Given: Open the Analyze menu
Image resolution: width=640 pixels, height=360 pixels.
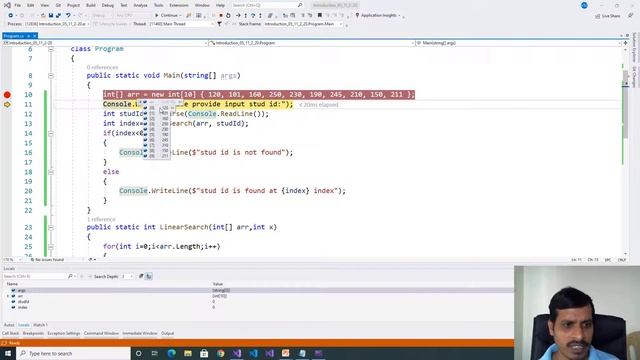Looking at the screenshot, I should click(140, 5).
